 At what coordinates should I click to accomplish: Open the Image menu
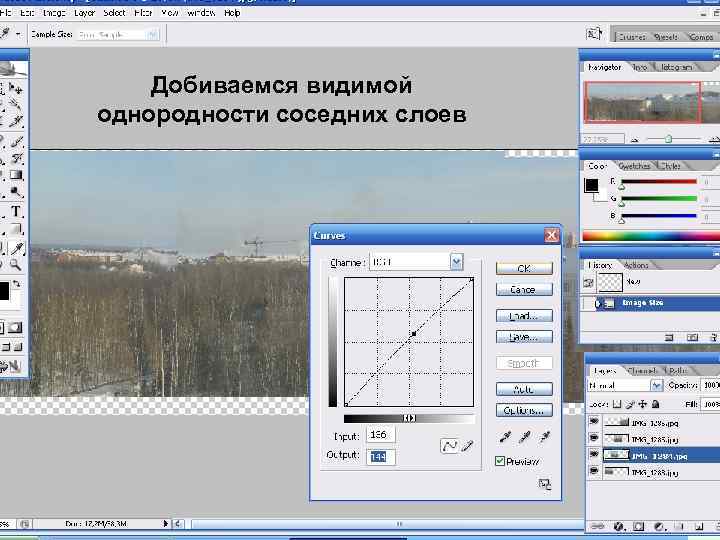[x=54, y=13]
